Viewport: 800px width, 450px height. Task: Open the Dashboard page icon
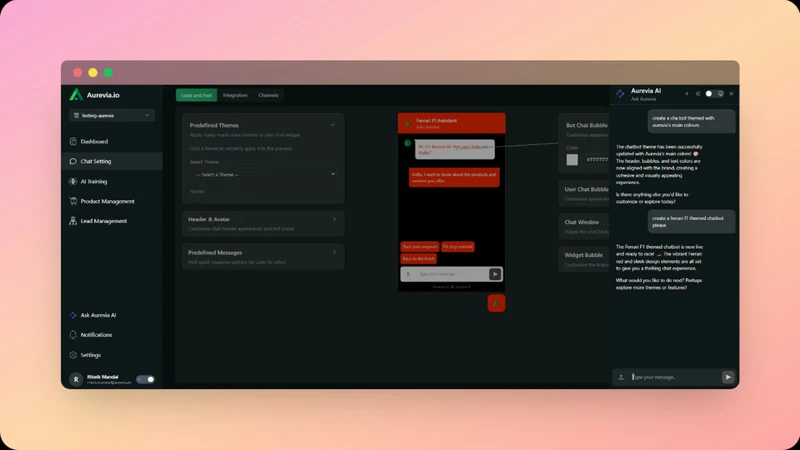coord(73,141)
